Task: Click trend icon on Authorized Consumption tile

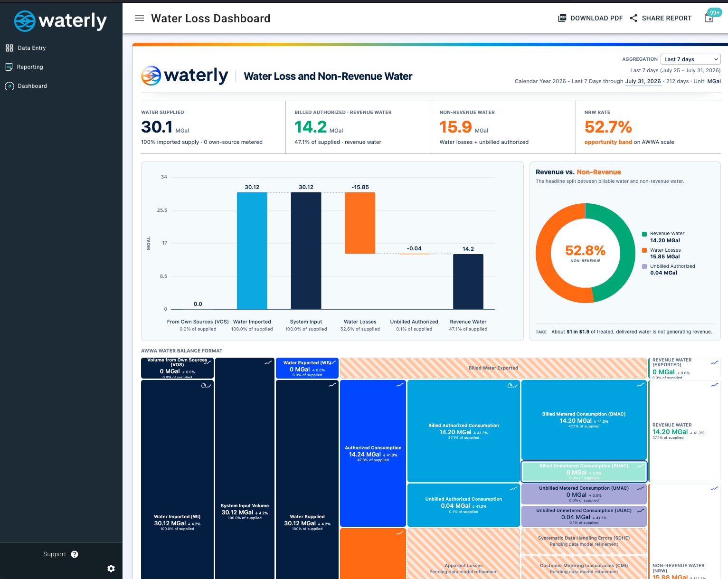Action: [x=400, y=385]
